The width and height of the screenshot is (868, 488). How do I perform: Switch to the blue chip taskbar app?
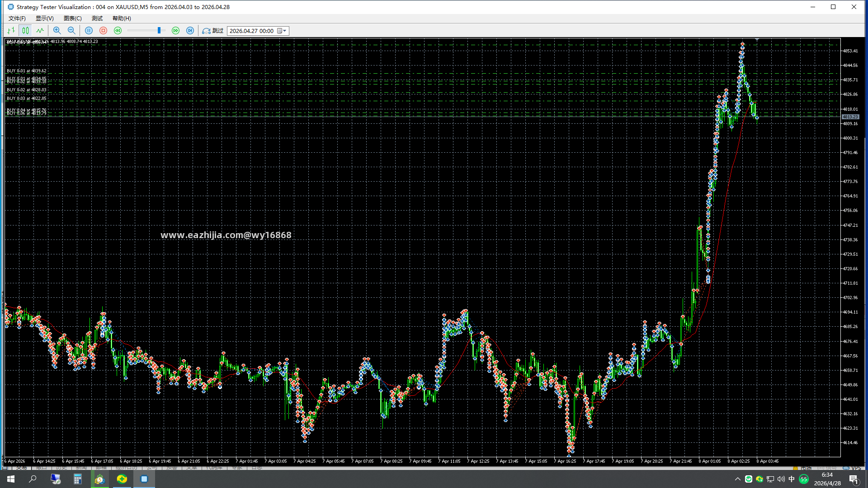coord(144,479)
